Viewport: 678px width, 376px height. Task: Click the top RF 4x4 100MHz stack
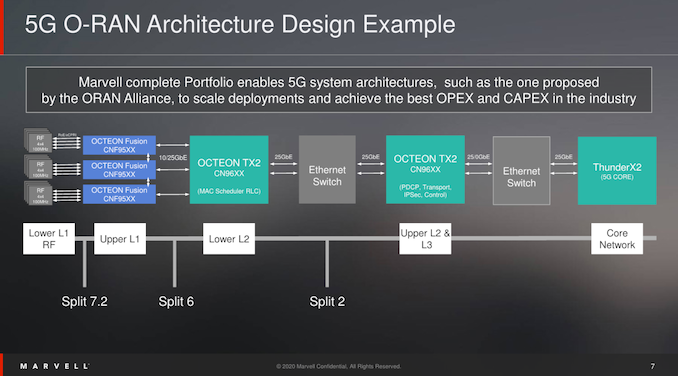coord(38,141)
